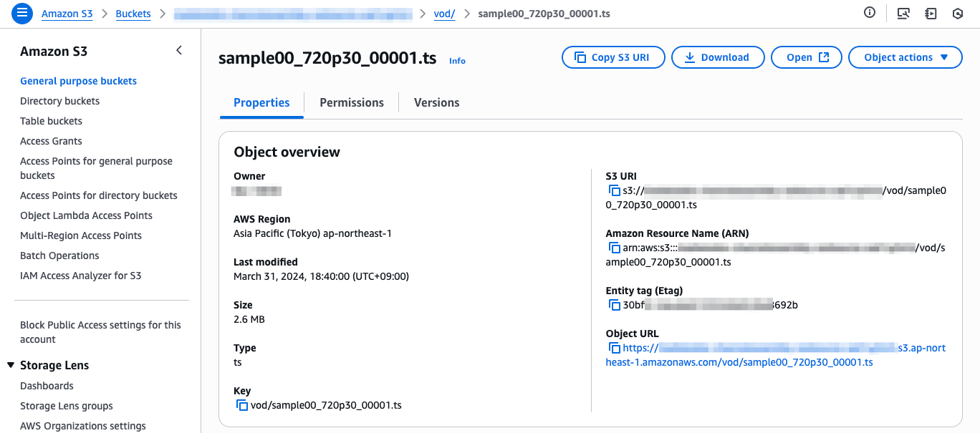Open Block Public Access settings for this account
The height and width of the screenshot is (433, 980).
100,332
